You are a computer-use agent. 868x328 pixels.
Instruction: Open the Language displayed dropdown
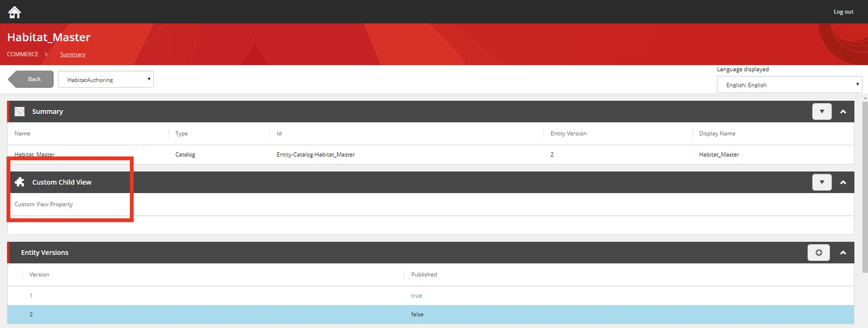tap(789, 85)
